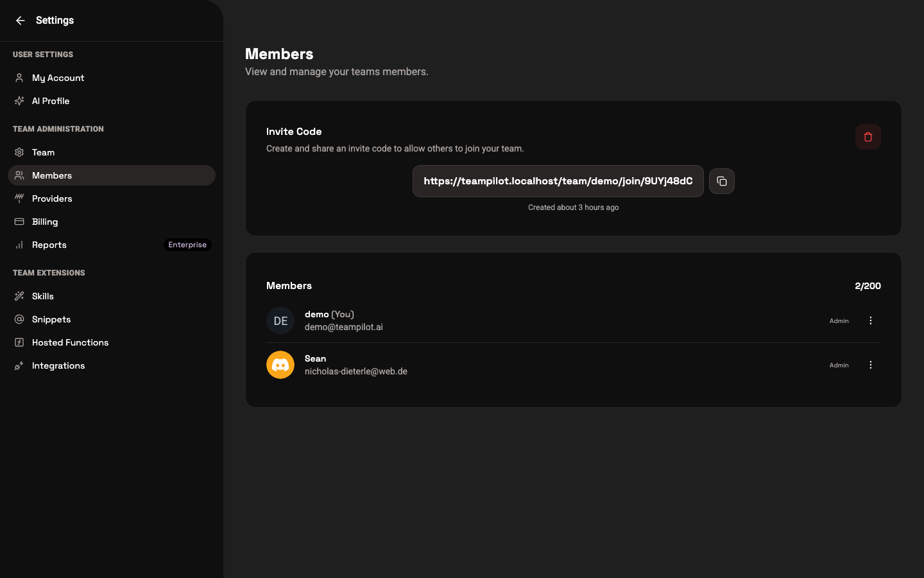Go to the Team settings page
The width and height of the screenshot is (924, 578).
click(x=112, y=152)
